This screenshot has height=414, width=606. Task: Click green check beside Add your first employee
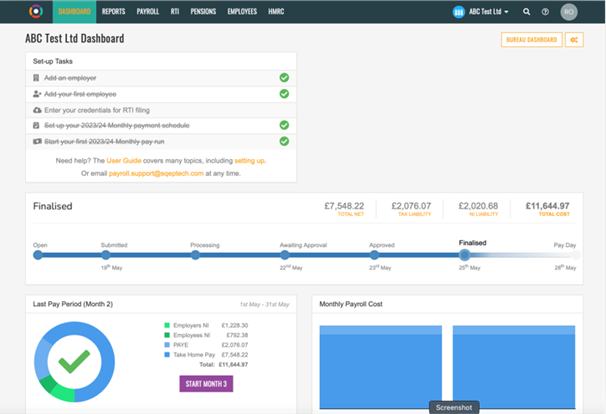pos(284,94)
